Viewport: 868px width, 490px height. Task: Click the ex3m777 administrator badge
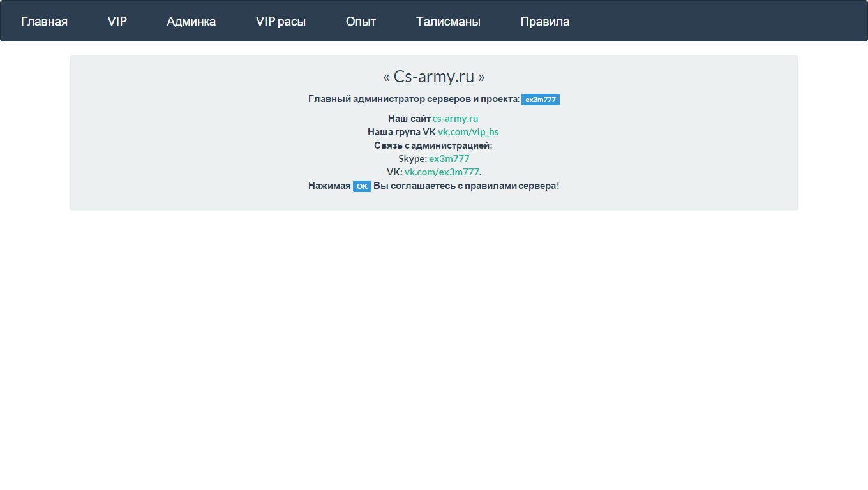[x=541, y=100]
